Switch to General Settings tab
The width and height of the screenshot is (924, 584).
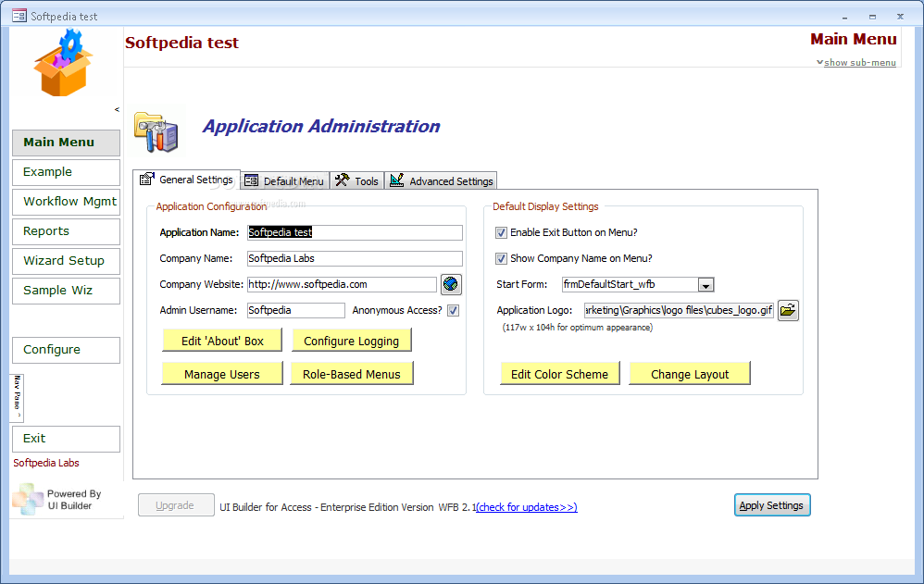187,180
